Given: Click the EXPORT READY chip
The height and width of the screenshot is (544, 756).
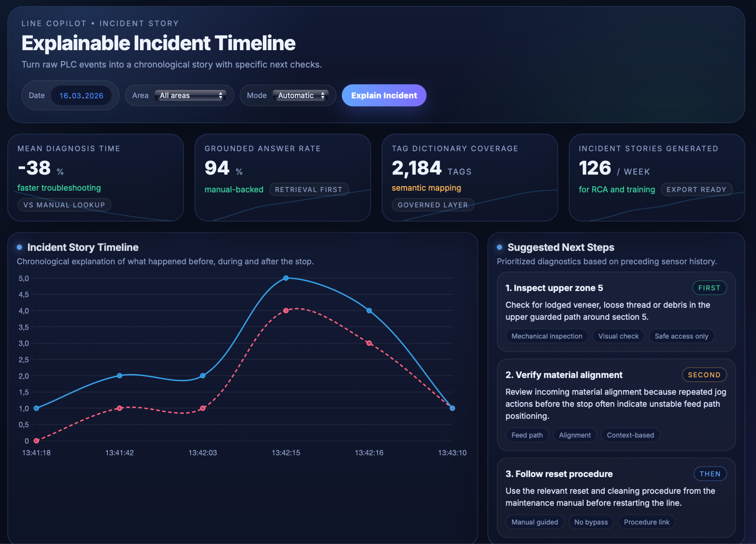Looking at the screenshot, I should [x=696, y=190].
